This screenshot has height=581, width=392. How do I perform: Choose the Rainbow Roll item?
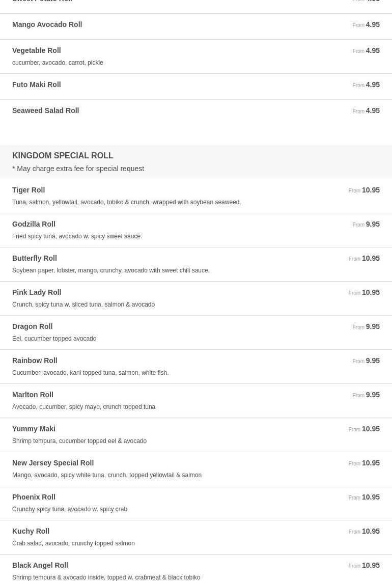pyautogui.click(x=35, y=361)
